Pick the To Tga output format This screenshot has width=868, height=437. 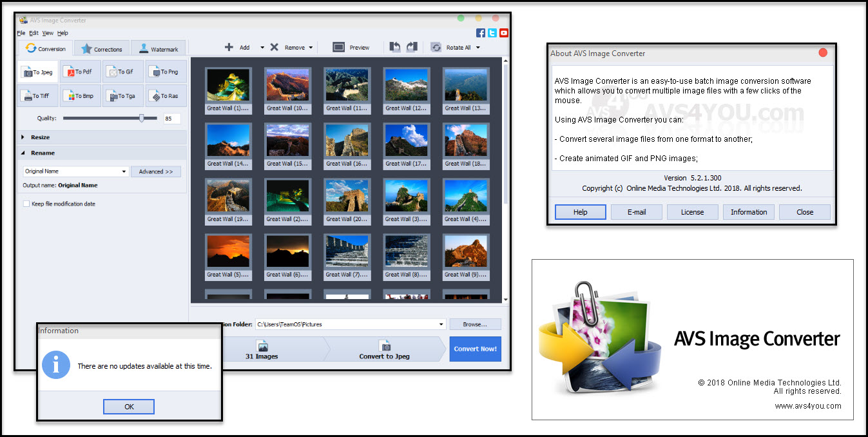tap(123, 96)
